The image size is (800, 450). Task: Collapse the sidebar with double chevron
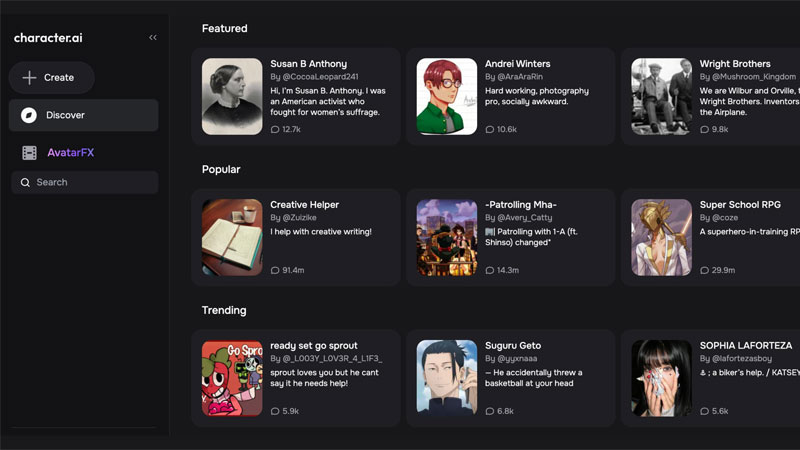[x=153, y=38]
